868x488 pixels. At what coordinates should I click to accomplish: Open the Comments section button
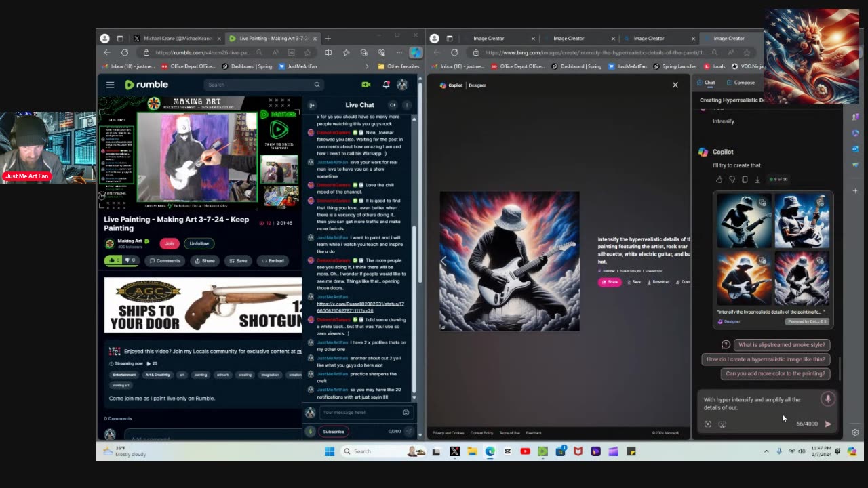pyautogui.click(x=165, y=260)
